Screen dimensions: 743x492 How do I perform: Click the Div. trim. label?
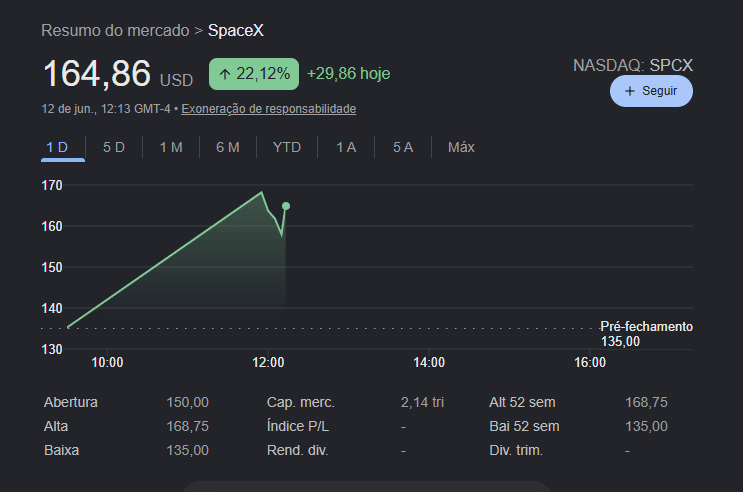coord(516,450)
